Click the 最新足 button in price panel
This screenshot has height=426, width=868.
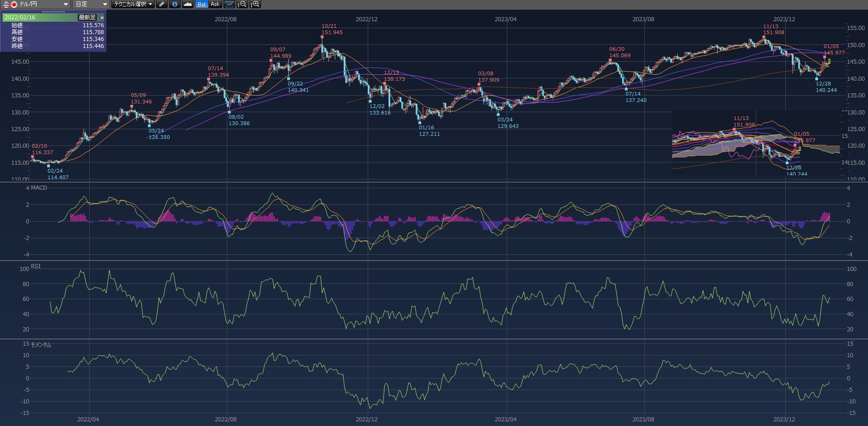pos(87,18)
